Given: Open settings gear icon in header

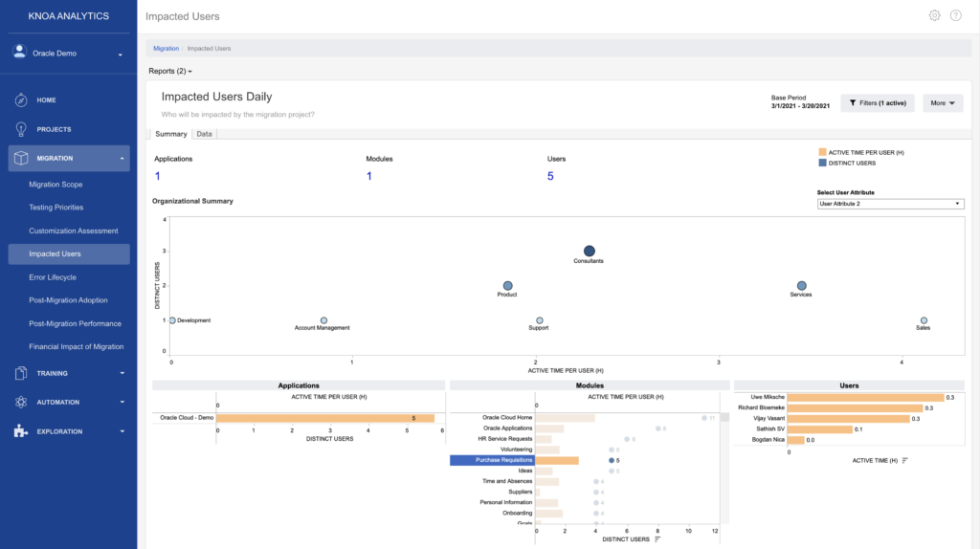Looking at the screenshot, I should click(934, 15).
